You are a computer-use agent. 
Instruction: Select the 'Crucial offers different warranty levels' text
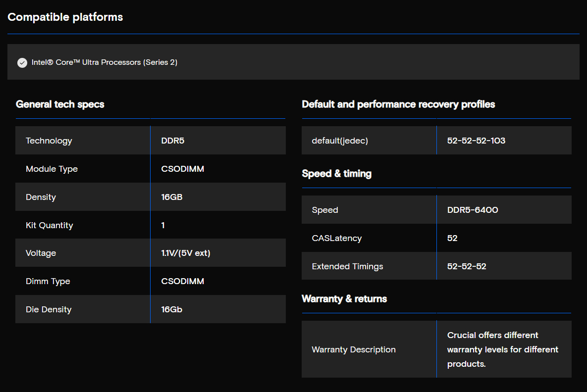tap(502, 349)
